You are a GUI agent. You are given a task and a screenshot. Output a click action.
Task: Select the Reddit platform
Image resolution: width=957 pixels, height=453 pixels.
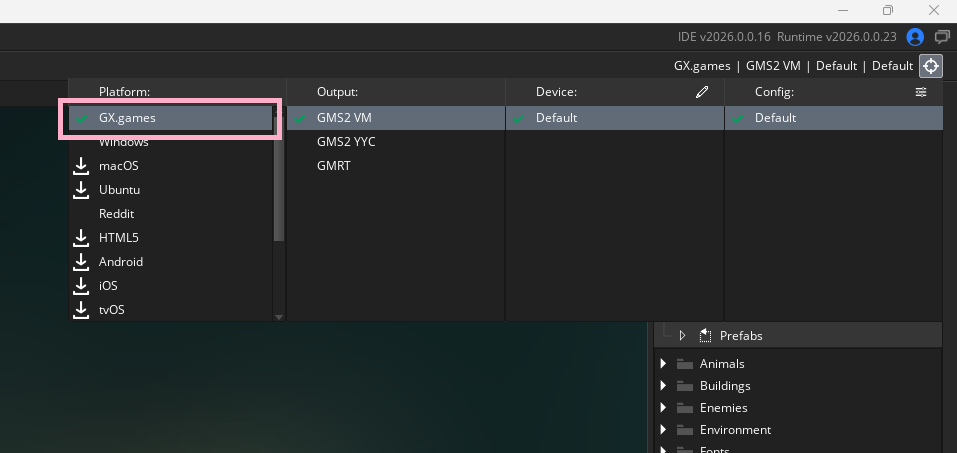click(x=170, y=214)
